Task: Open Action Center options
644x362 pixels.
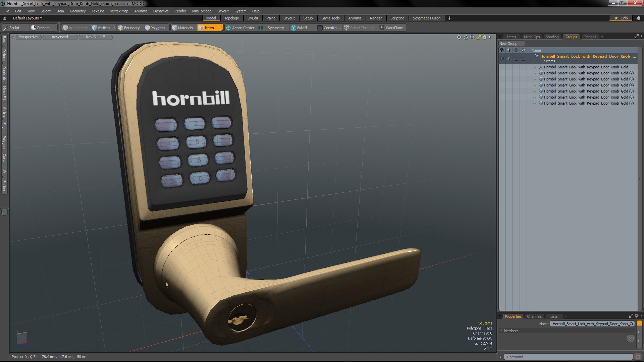Action: [240, 28]
